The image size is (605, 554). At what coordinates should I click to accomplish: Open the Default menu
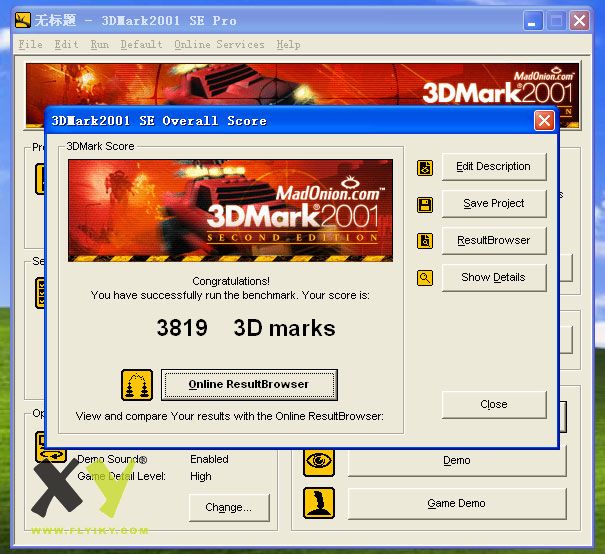(x=141, y=44)
